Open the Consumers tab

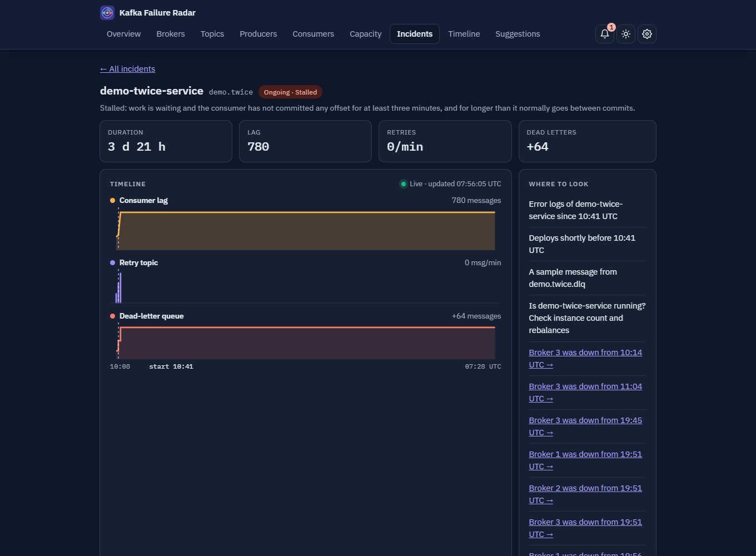(x=314, y=34)
